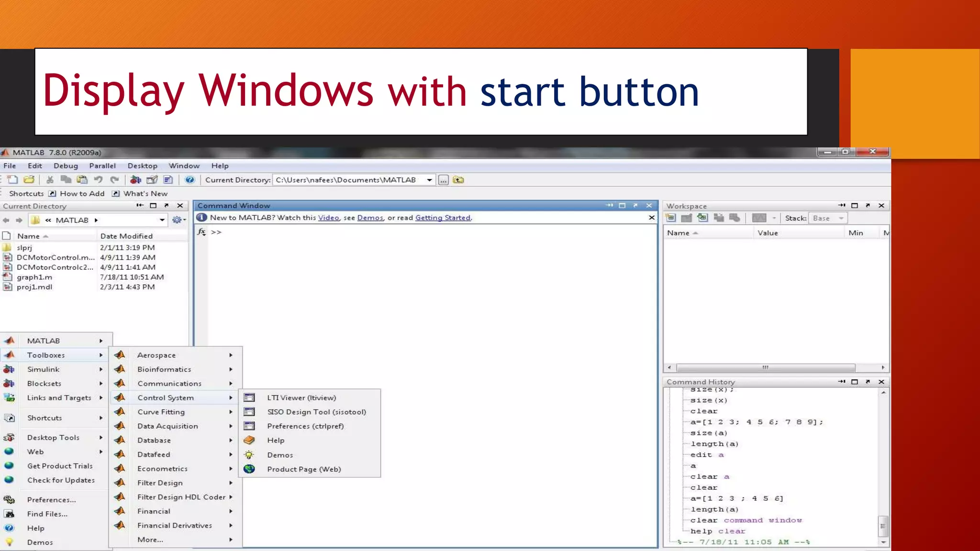
Task: Open the Window menu
Action: 184,166
